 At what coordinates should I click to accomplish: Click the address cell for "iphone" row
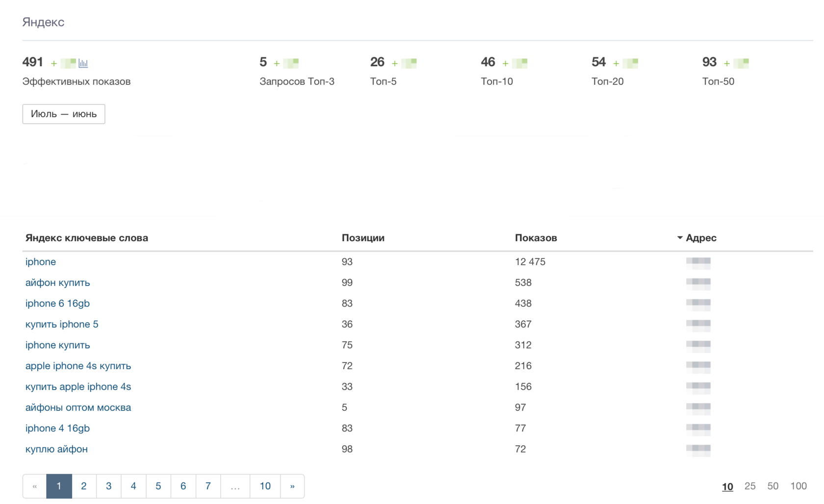tap(698, 262)
